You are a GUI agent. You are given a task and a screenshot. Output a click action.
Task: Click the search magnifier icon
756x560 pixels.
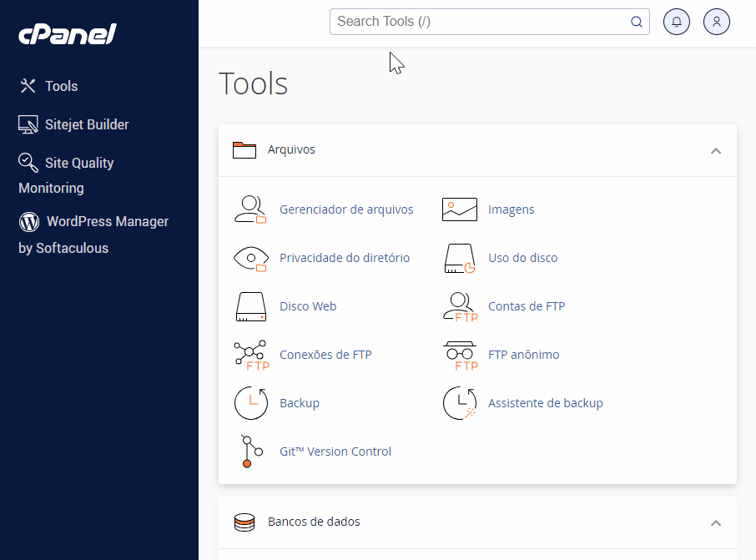point(637,22)
